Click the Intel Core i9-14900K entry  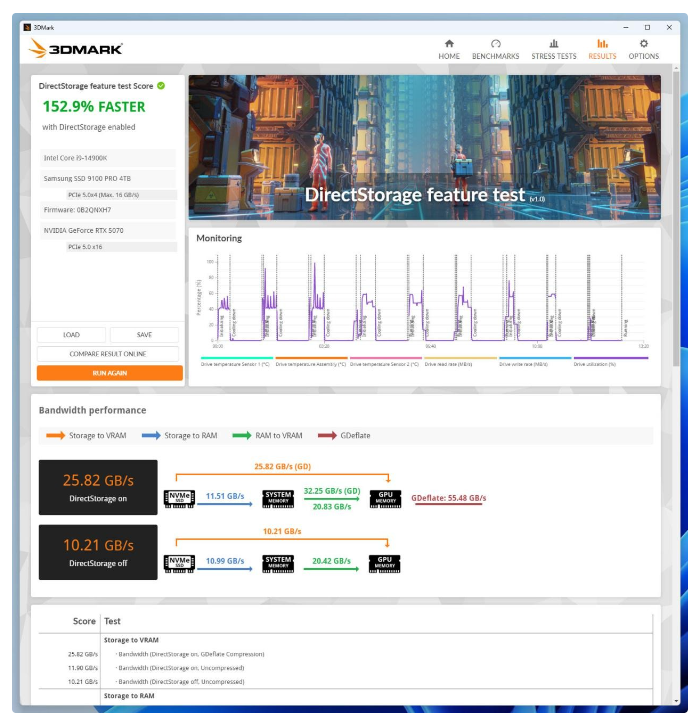click(x=108, y=158)
